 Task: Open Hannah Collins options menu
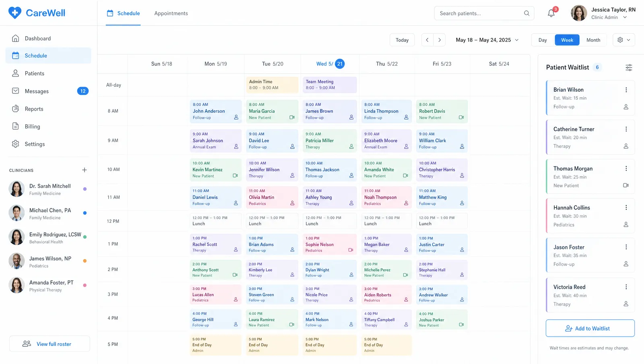626,208
